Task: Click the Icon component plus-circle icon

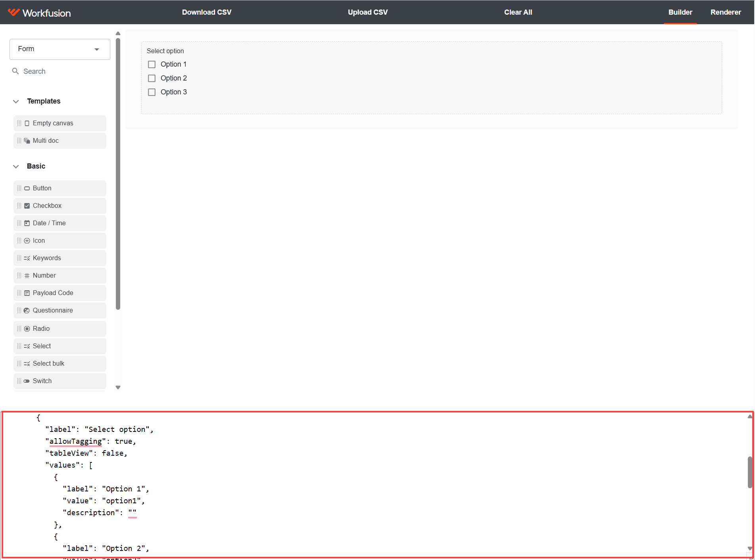Action: tap(27, 241)
